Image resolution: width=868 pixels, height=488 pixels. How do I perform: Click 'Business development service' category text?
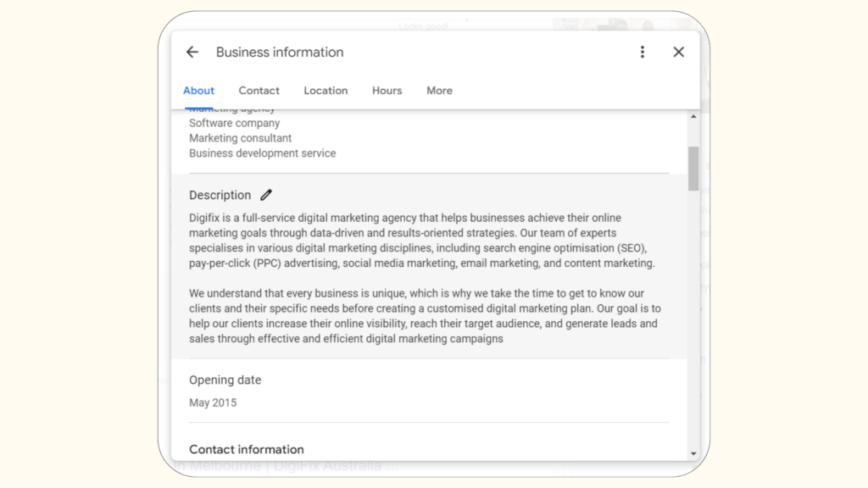(263, 153)
